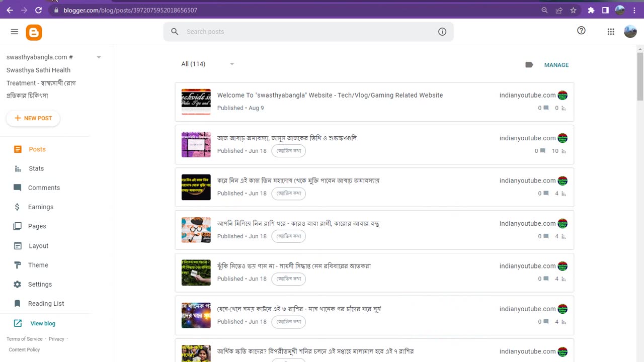Click the search magnifier icon in Search posts
Image resolution: width=644 pixels, height=362 pixels.
(175, 32)
